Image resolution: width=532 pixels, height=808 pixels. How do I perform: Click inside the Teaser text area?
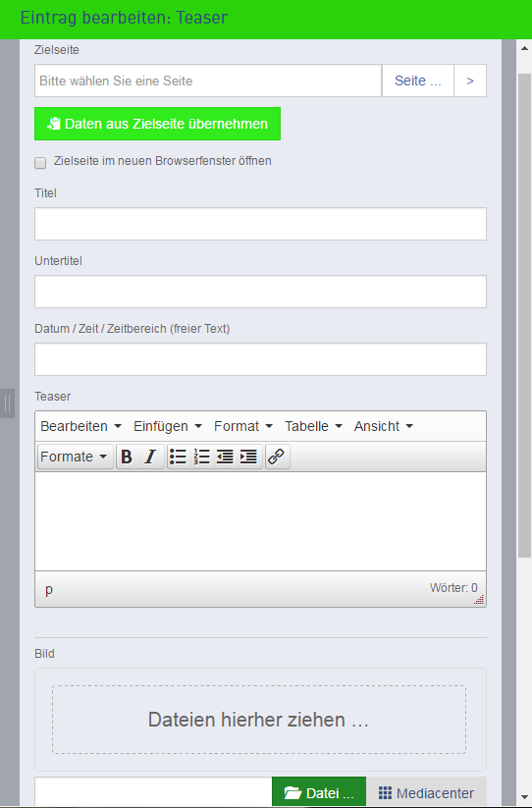click(260, 521)
